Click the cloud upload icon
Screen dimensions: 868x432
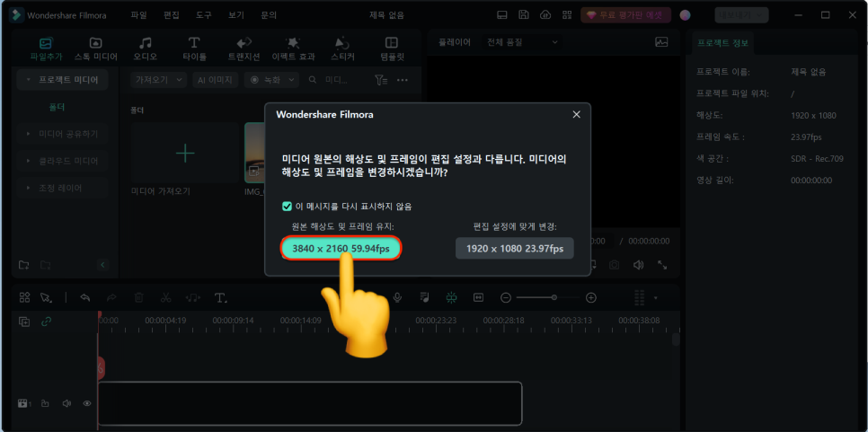pos(545,15)
